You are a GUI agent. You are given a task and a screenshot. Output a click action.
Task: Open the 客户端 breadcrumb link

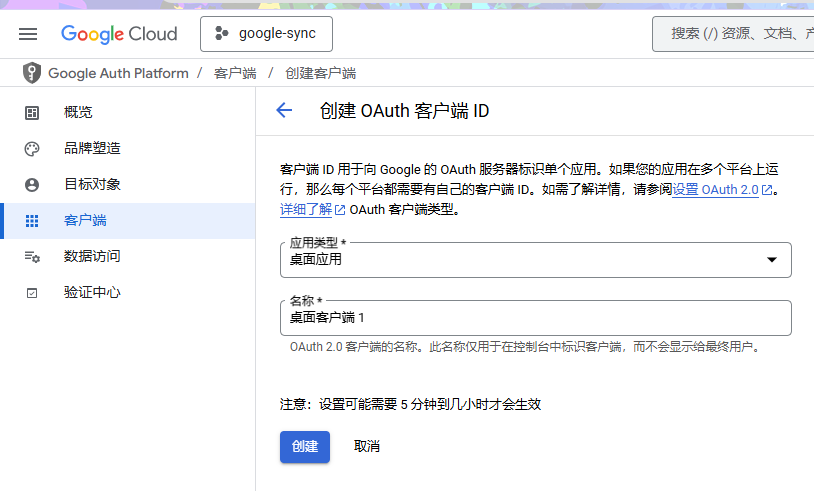pyautogui.click(x=235, y=73)
